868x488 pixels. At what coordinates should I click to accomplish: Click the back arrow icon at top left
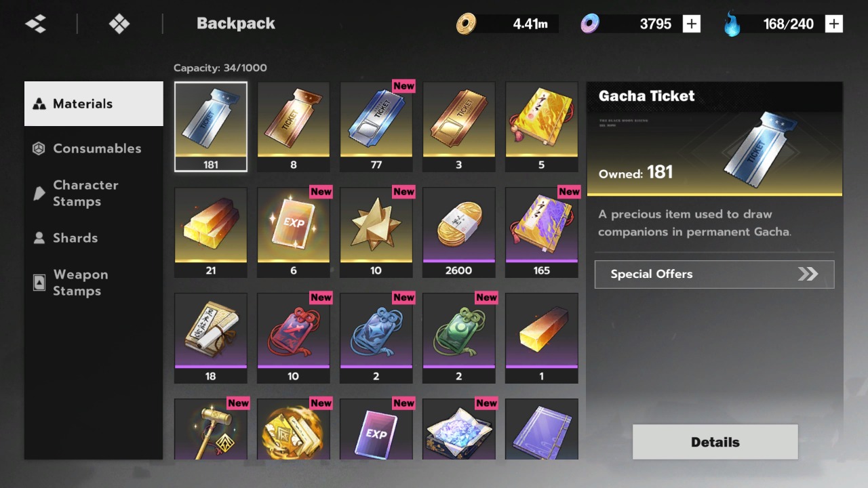pos(36,24)
